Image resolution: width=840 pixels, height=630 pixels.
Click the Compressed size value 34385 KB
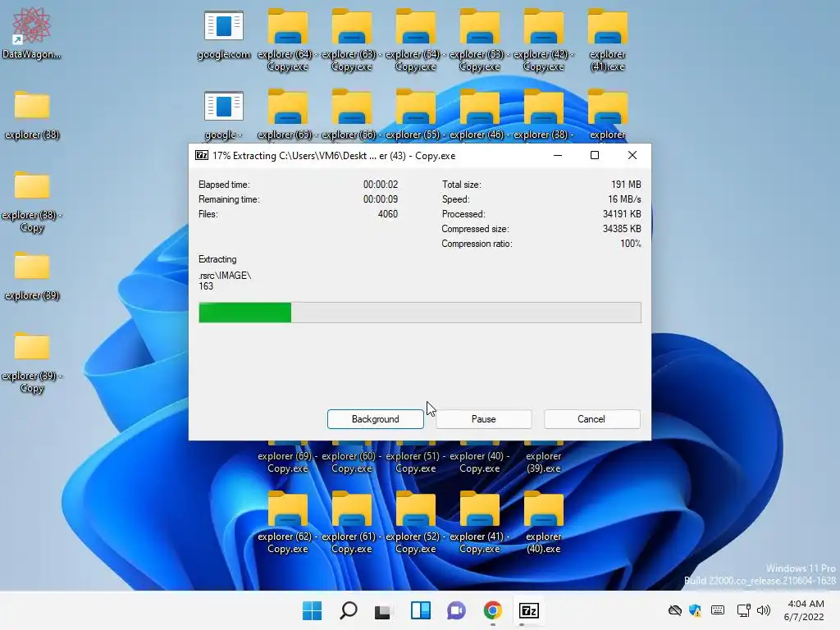point(622,229)
